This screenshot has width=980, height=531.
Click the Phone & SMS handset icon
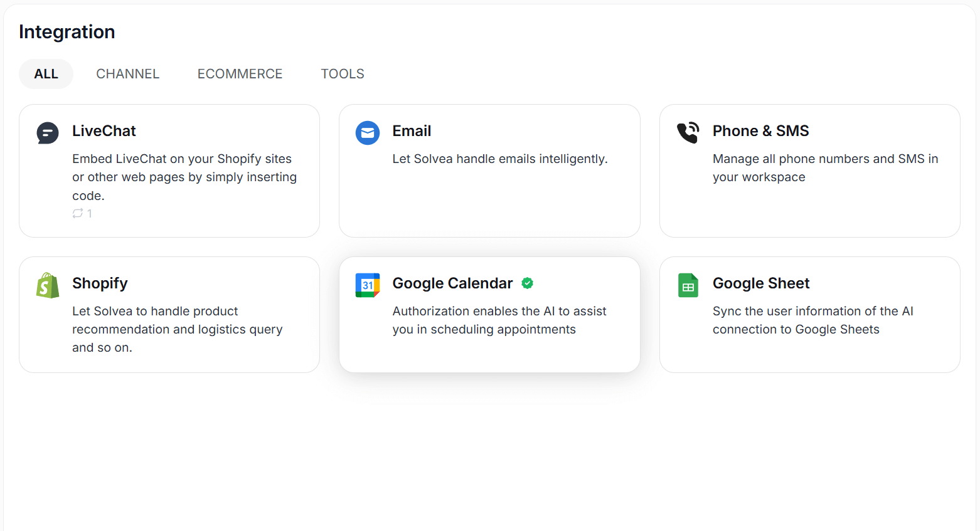pyautogui.click(x=688, y=132)
